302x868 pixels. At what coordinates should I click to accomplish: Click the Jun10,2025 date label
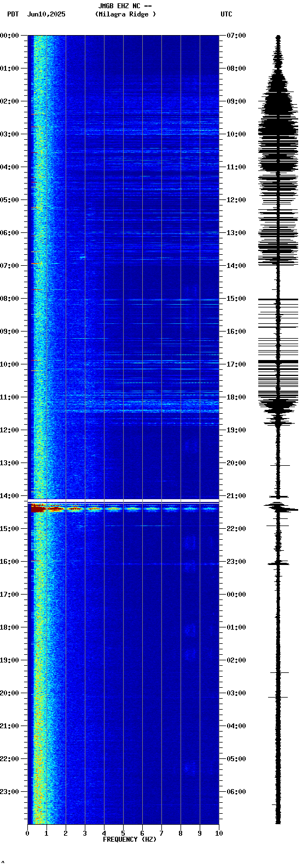pyautogui.click(x=46, y=14)
